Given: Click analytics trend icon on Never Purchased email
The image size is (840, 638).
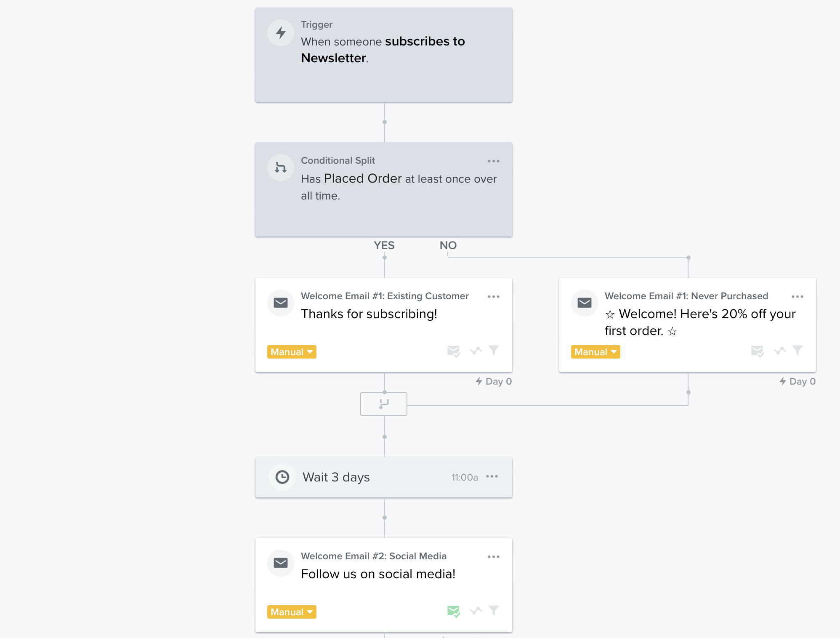Looking at the screenshot, I should (779, 350).
